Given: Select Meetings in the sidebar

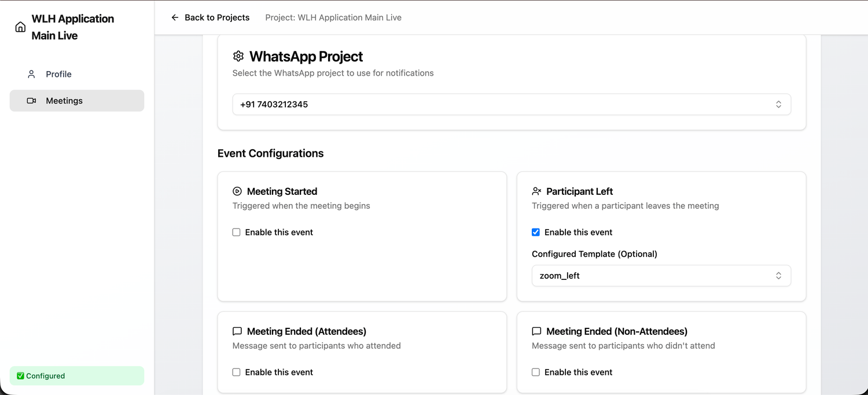Looking at the screenshot, I should click(x=64, y=101).
